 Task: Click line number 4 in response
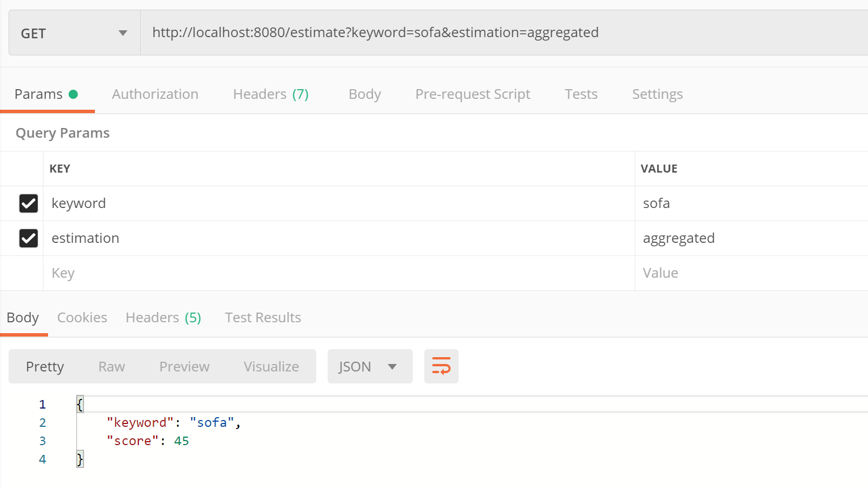(42, 459)
